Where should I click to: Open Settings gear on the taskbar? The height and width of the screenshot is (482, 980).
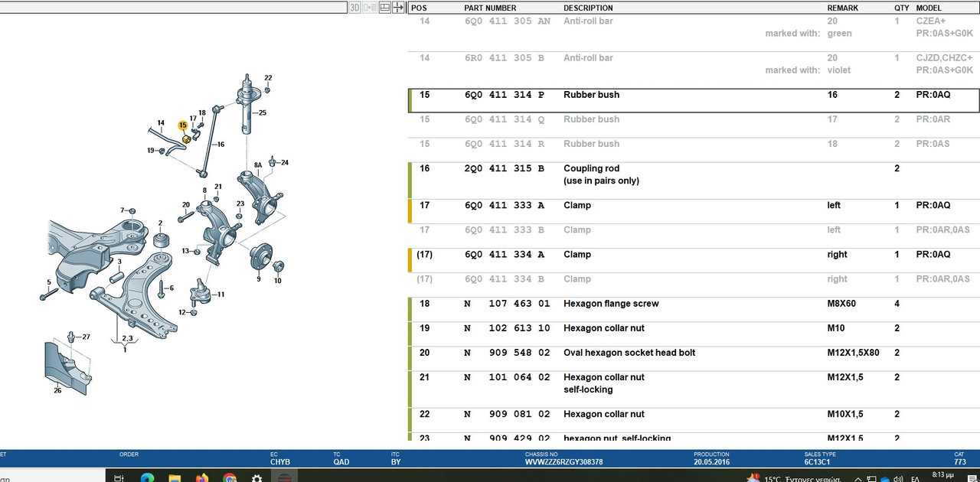point(257,477)
